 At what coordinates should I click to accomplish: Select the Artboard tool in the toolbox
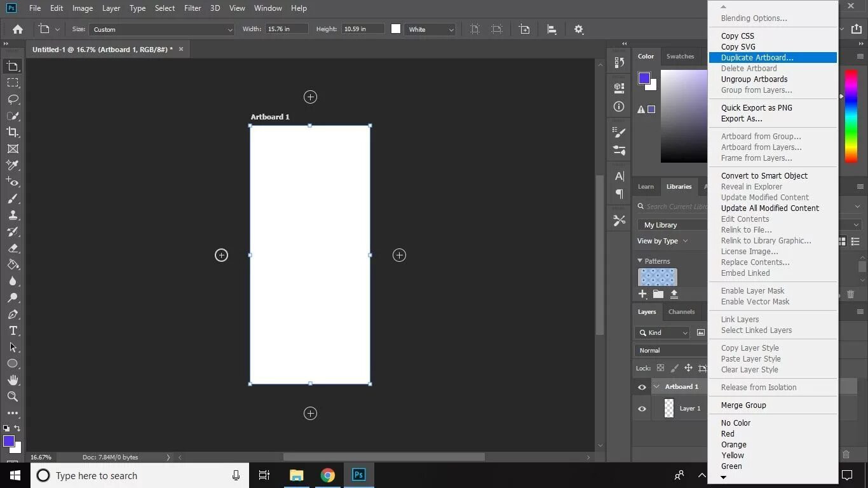tap(13, 66)
